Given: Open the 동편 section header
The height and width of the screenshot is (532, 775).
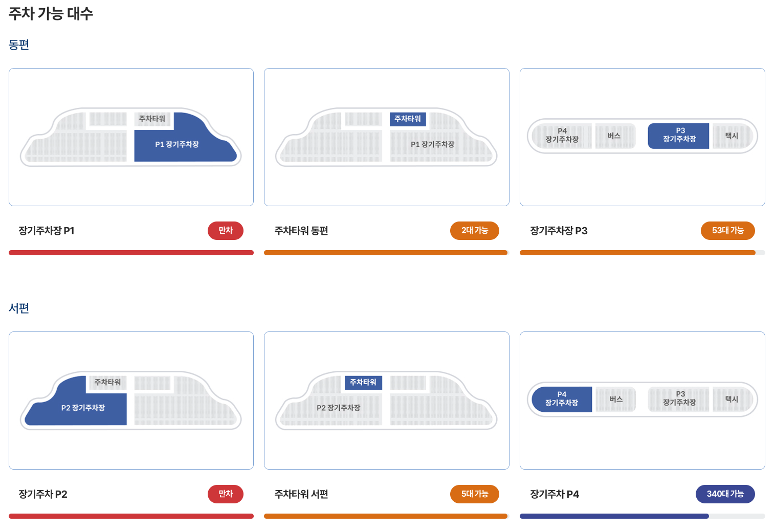Looking at the screenshot, I should click(x=19, y=45).
